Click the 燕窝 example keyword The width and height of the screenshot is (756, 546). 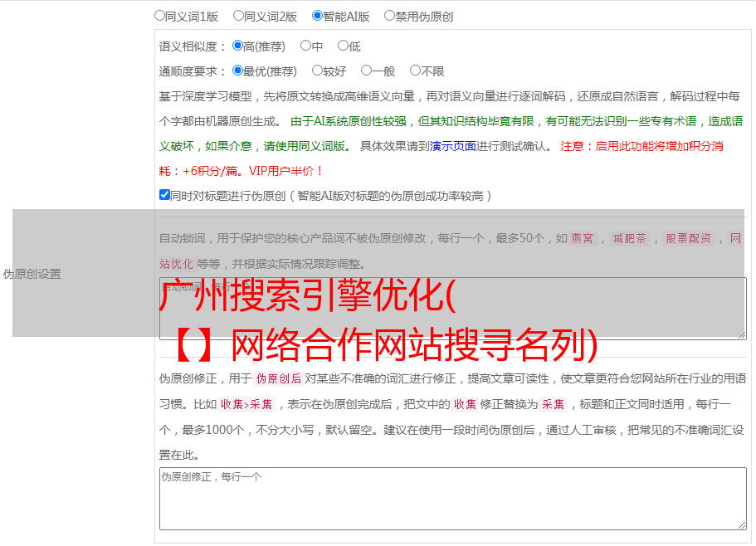[583, 238]
